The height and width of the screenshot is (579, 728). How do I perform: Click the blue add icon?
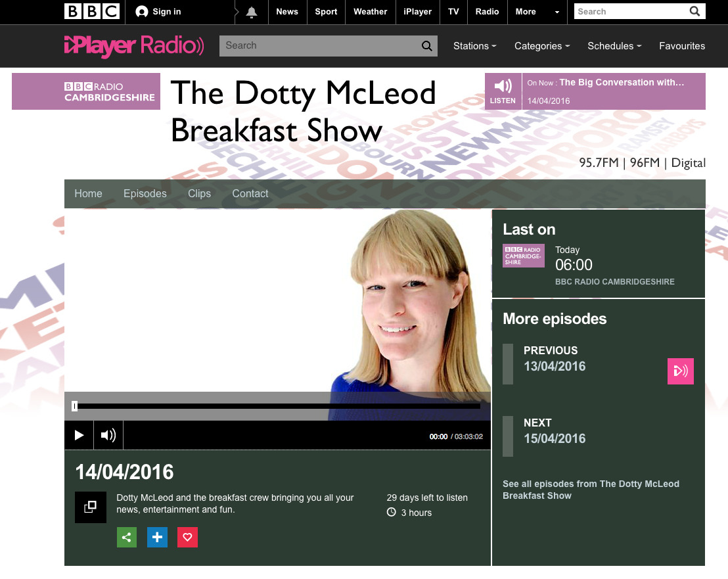pyautogui.click(x=158, y=537)
